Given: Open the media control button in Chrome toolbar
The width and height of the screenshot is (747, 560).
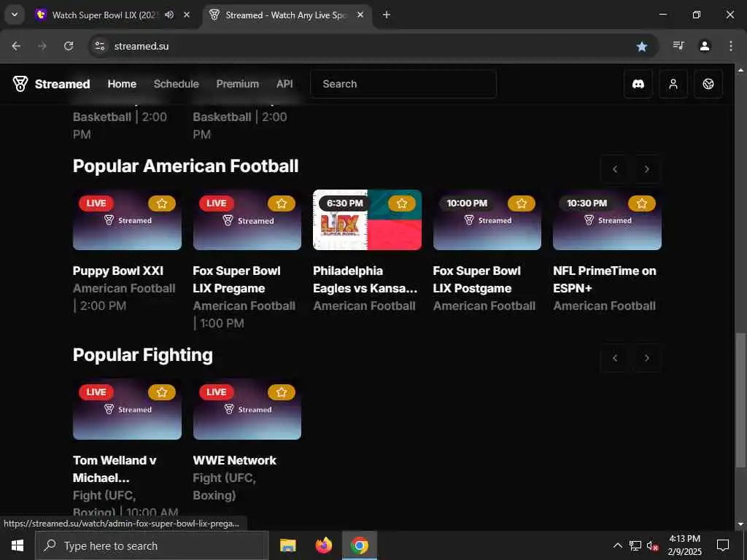Looking at the screenshot, I should tap(678, 46).
